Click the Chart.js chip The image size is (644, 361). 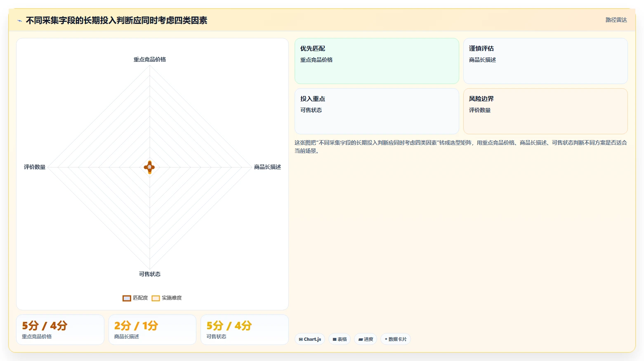tap(310, 339)
